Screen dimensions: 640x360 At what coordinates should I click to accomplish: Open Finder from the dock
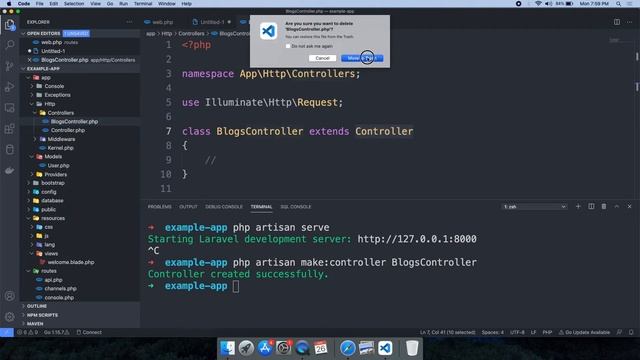tap(227, 348)
